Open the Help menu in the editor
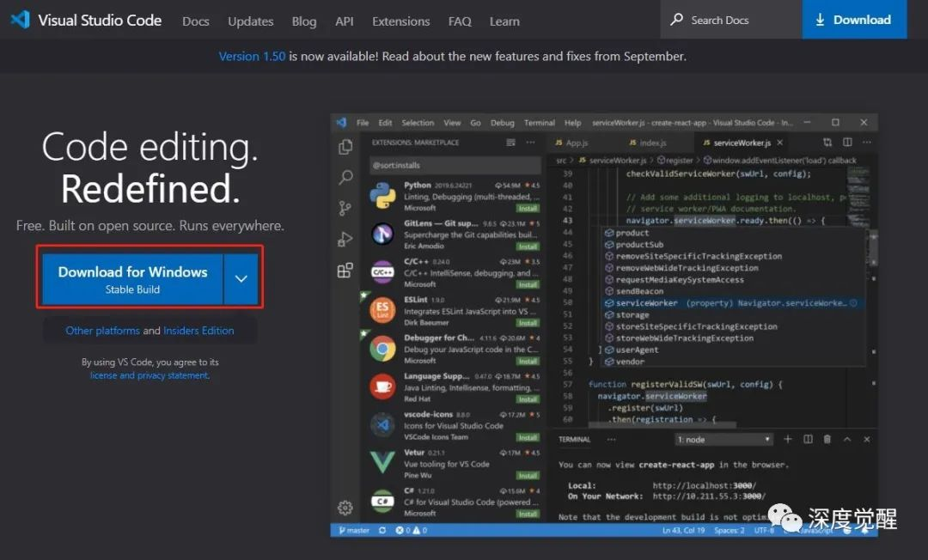Image resolution: width=928 pixels, height=560 pixels. (x=572, y=123)
